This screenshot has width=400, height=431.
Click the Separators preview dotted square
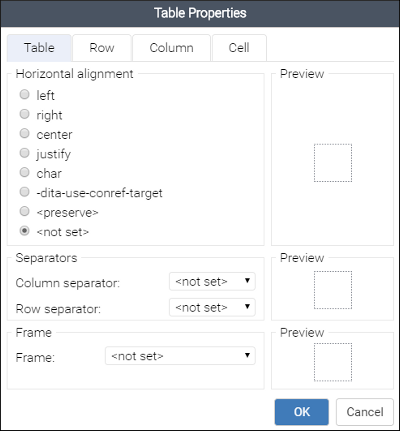tap(333, 290)
